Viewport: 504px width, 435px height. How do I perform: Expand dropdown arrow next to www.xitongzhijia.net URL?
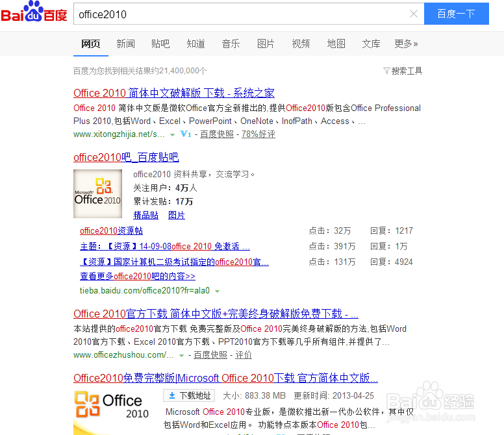click(x=173, y=135)
